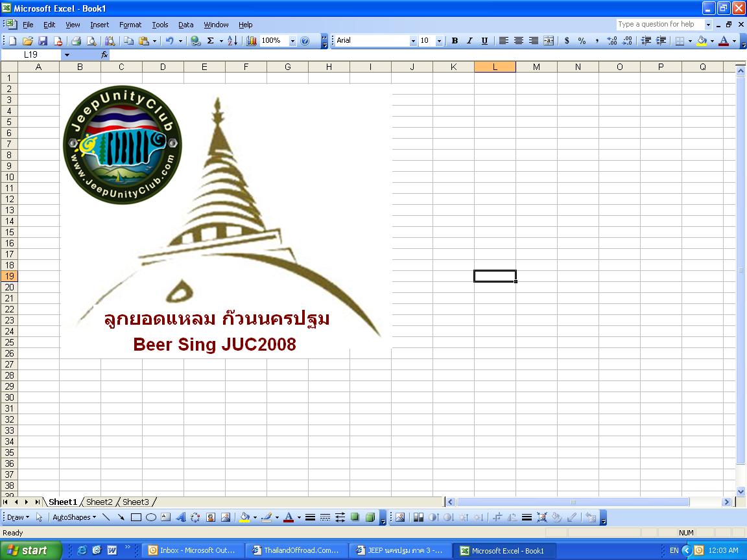
Task: Click the Save icon in the toolbar
Action: tap(43, 41)
